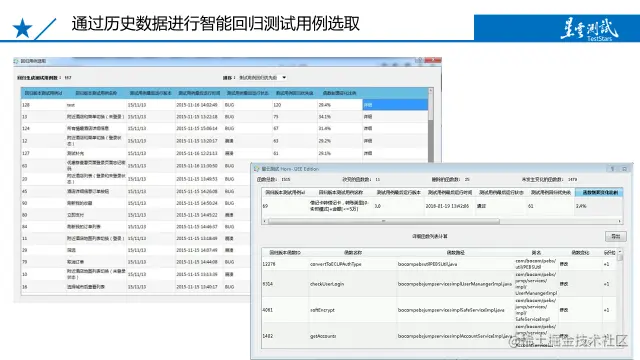Open the detail link in row 127
Image resolution: width=640 pixels, height=360 pixels.
(x=368, y=153)
